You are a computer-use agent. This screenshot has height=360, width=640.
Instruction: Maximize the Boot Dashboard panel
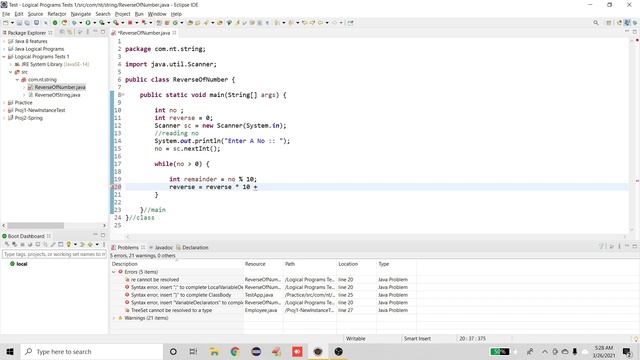pyautogui.click(x=103, y=235)
